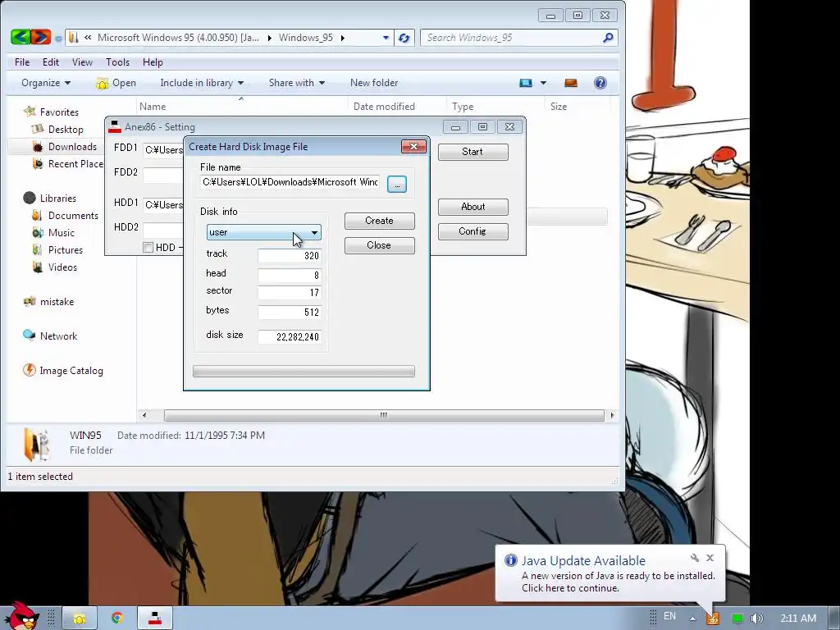Expand the Organize dropdown

point(46,83)
